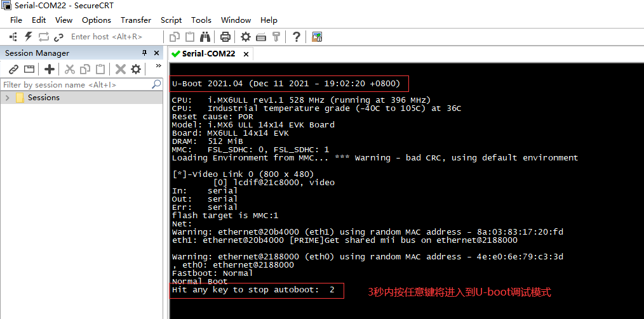Expand the Sessions folder arrow
The height and width of the screenshot is (319, 644).
coord(7,98)
